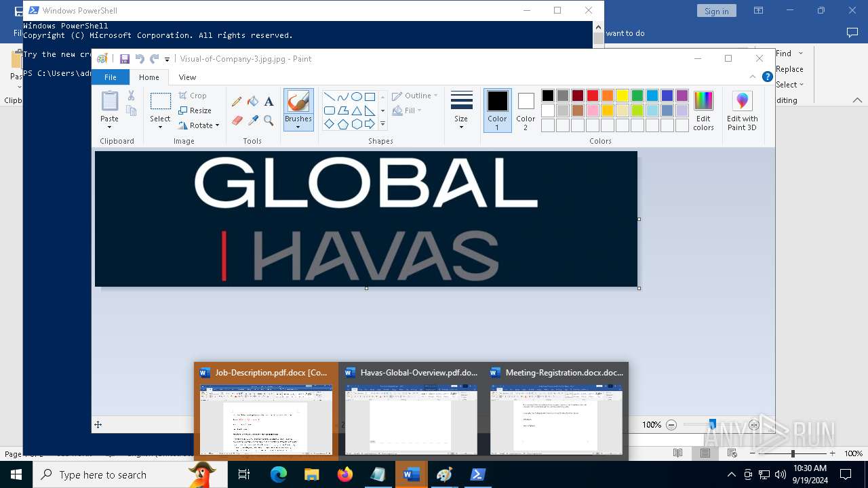Screen dimensions: 868x488
Task: Open the Size line thickness dropdown
Action: tap(461, 110)
